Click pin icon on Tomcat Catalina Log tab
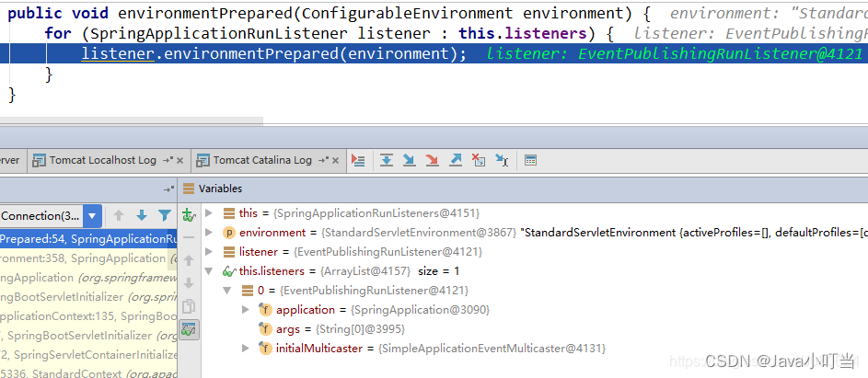Screen dimensions: 868x378 coord(324,161)
